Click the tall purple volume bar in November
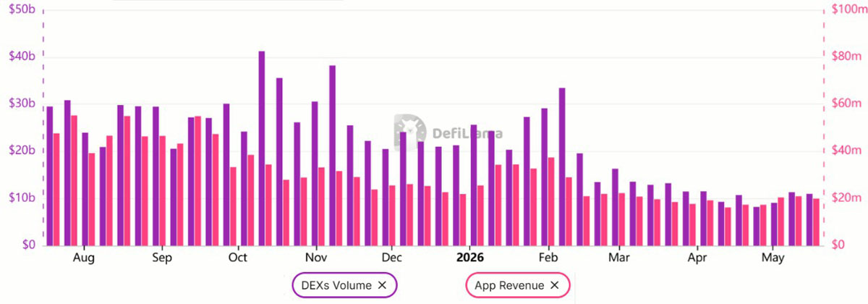The height and width of the screenshot is (304, 868). 333,156
